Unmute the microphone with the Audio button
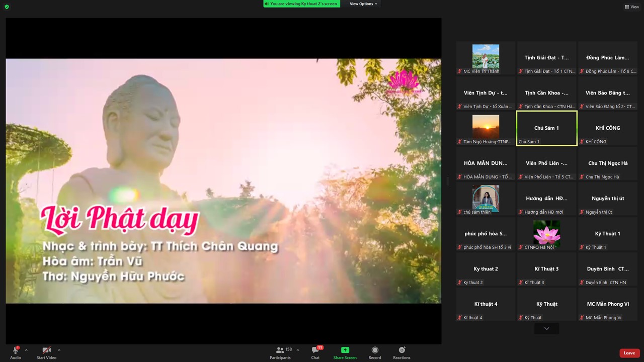This screenshot has width=644, height=362. click(16, 352)
